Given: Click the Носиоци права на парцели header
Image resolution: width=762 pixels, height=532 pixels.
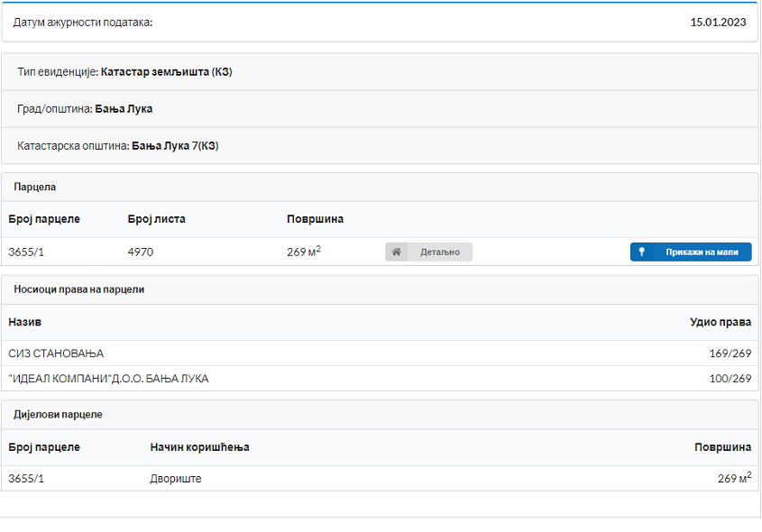Looking at the screenshot, I should pos(79,289).
